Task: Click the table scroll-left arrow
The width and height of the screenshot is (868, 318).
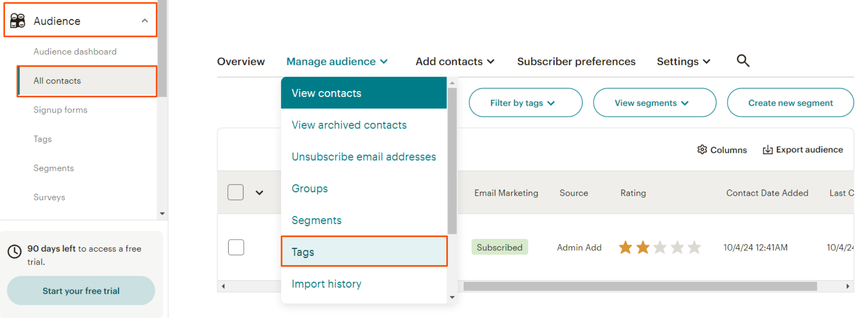Action: 223,286
